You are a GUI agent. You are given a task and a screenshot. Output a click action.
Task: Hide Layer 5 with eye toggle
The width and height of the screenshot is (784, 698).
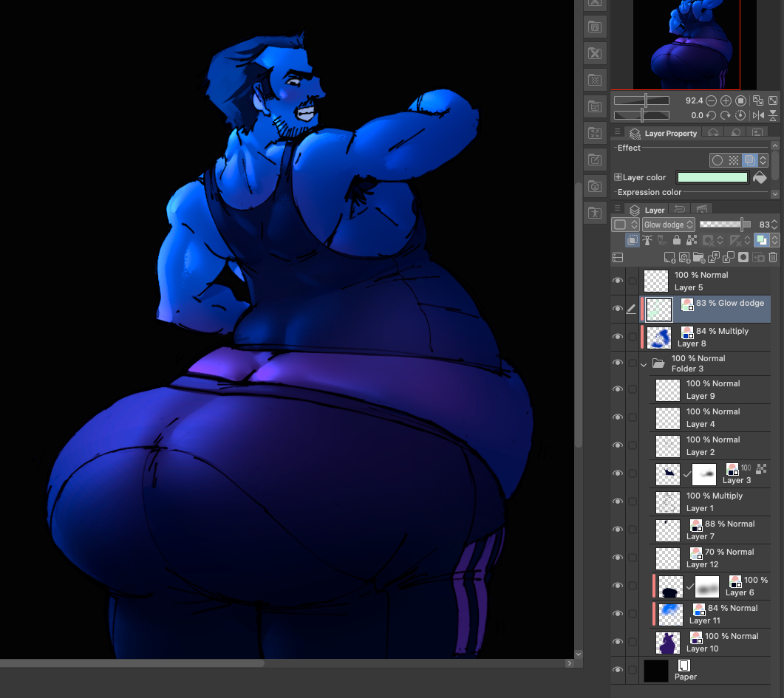(x=618, y=281)
